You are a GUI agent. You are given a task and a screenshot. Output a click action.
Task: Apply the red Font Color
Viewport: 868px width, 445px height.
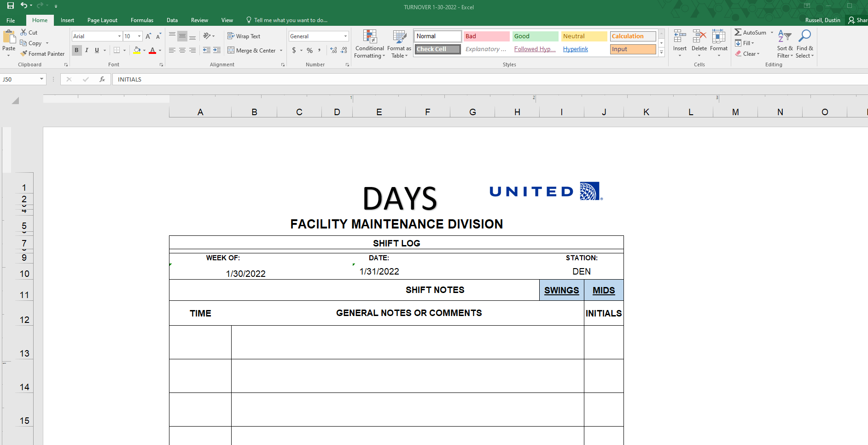pos(152,50)
